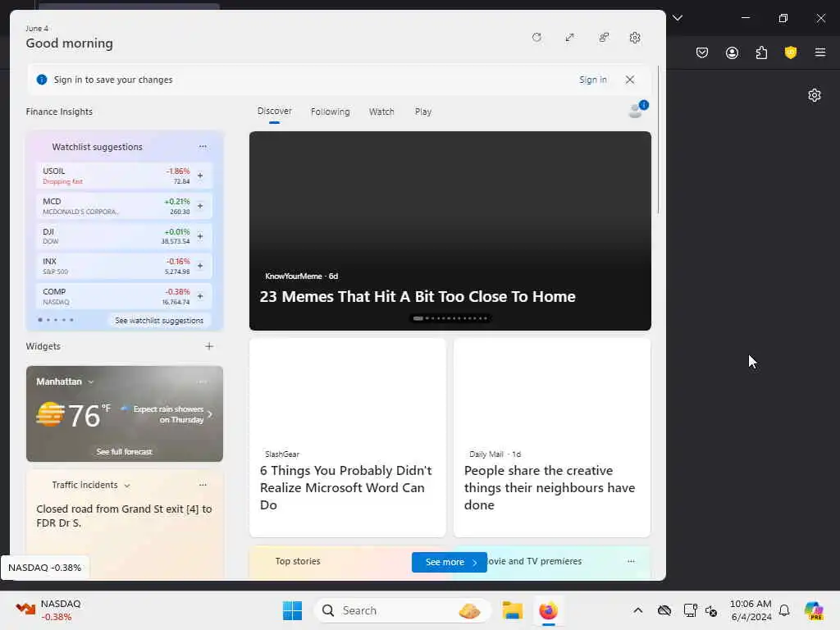Read the Closed road from Grand St incident

click(x=125, y=516)
